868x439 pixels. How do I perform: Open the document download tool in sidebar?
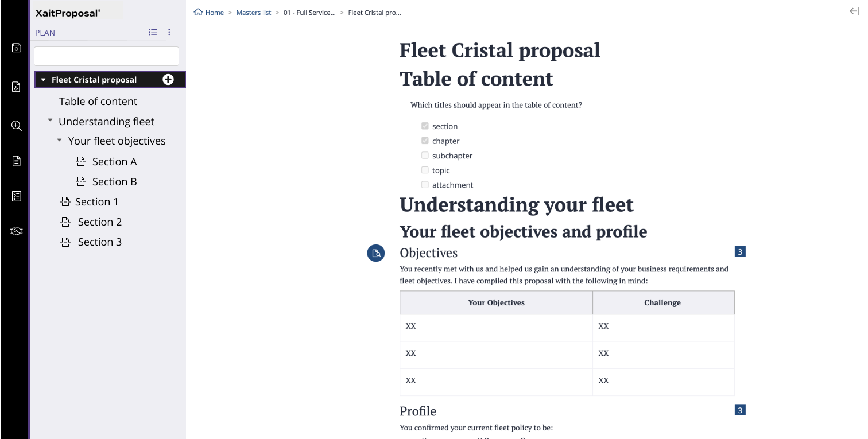coord(15,87)
